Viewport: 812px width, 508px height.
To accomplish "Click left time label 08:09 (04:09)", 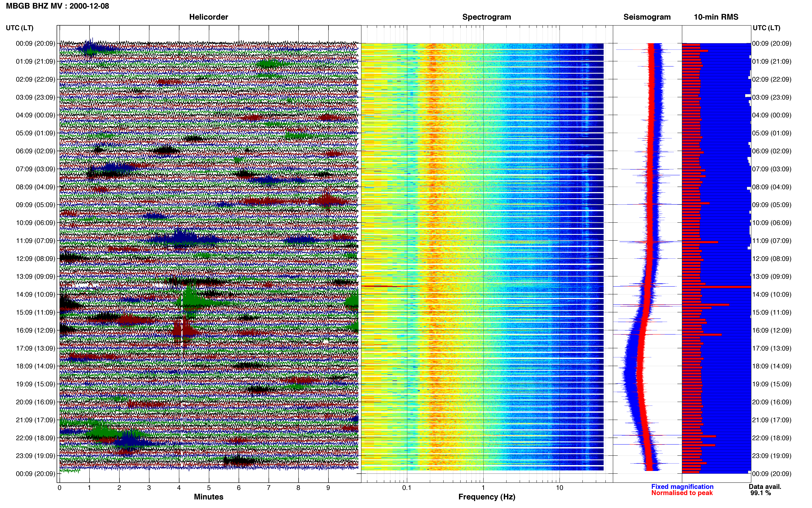I will coord(35,187).
